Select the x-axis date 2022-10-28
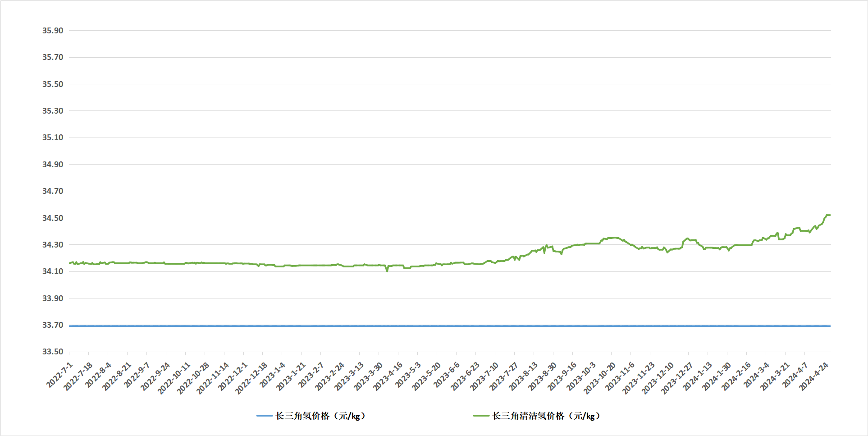868x436 pixels. [x=192, y=378]
